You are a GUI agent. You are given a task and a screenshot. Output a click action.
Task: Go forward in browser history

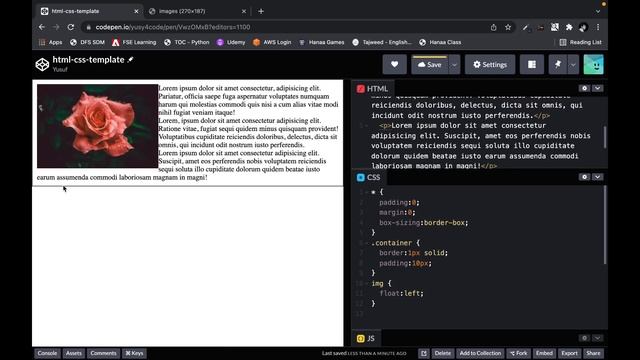click(56, 27)
